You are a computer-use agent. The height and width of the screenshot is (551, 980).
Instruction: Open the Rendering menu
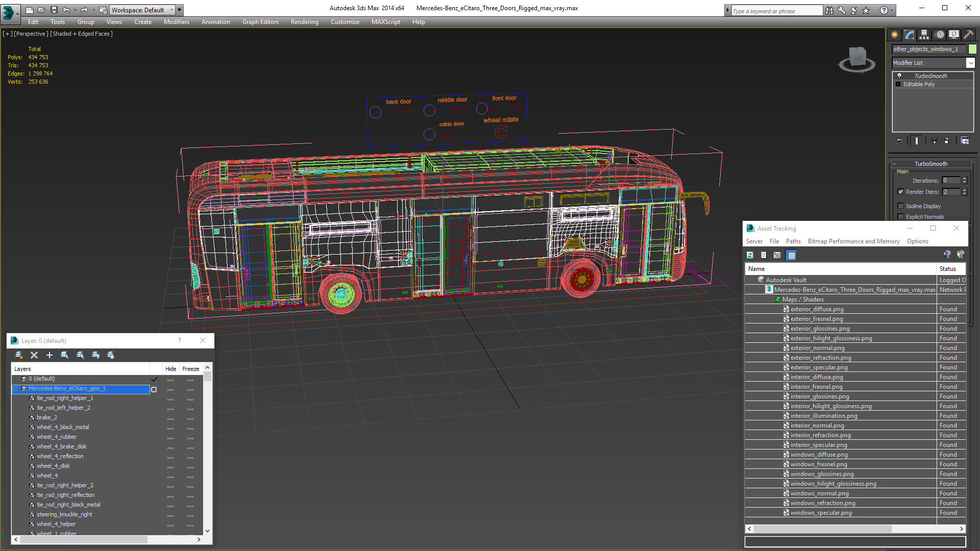pos(304,22)
